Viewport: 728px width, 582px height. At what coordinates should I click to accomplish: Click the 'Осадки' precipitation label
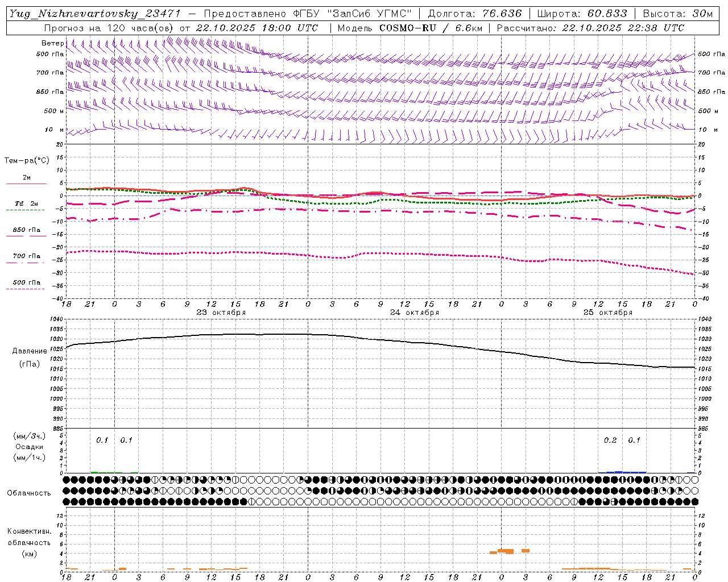(x=30, y=447)
